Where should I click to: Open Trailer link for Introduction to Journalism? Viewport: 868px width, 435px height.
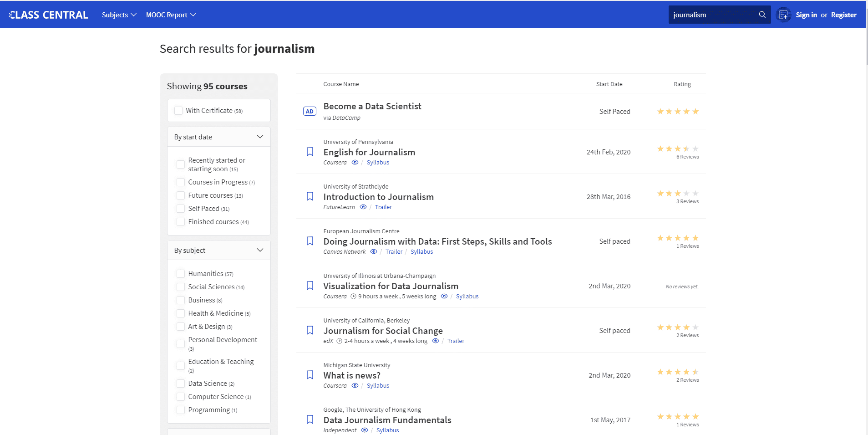point(383,207)
